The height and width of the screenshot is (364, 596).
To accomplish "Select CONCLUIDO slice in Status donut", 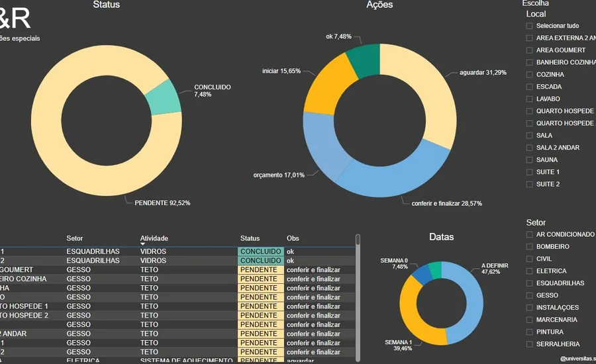I will click(165, 98).
